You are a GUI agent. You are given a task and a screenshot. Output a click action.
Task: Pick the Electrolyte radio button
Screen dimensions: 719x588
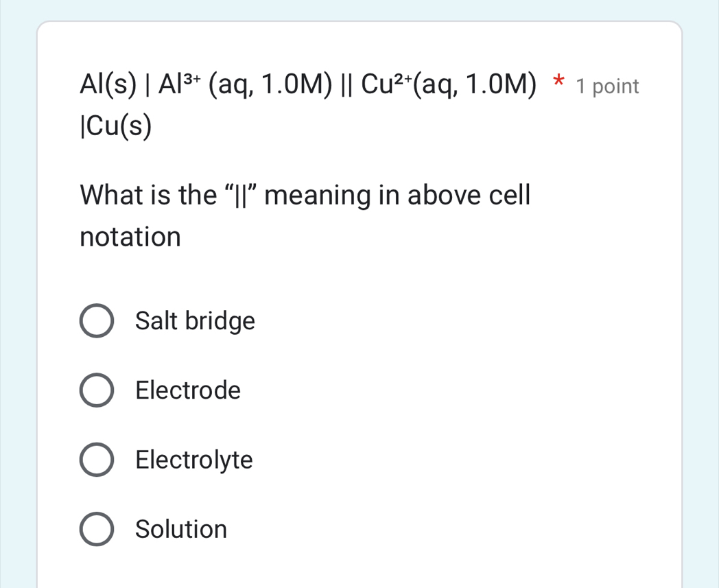pos(97,460)
